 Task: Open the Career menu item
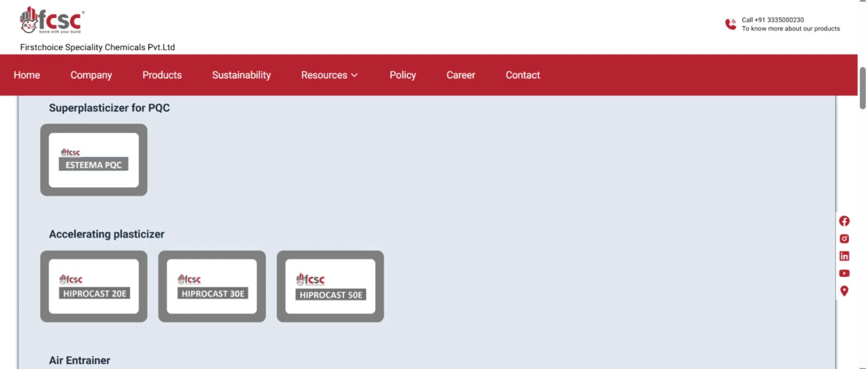point(460,75)
